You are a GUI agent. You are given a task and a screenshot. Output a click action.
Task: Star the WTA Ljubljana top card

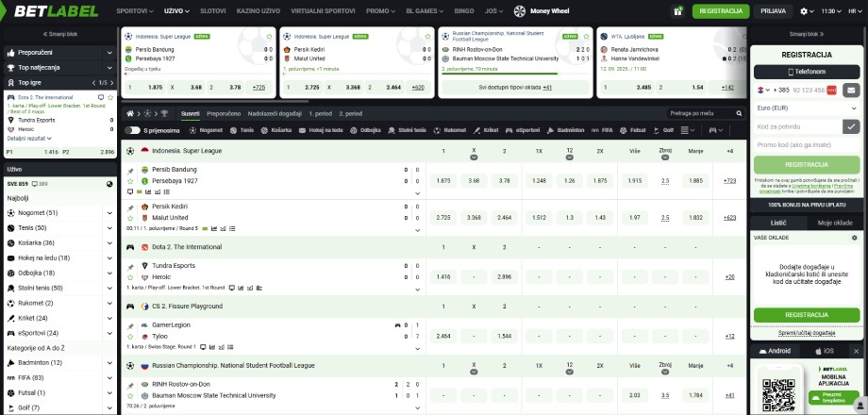(745, 37)
